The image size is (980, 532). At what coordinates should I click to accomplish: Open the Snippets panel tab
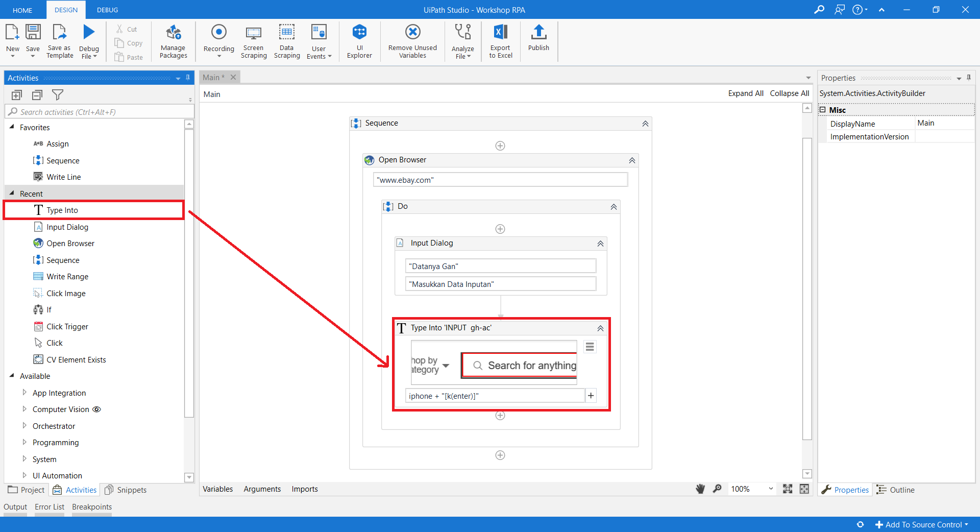coord(126,490)
